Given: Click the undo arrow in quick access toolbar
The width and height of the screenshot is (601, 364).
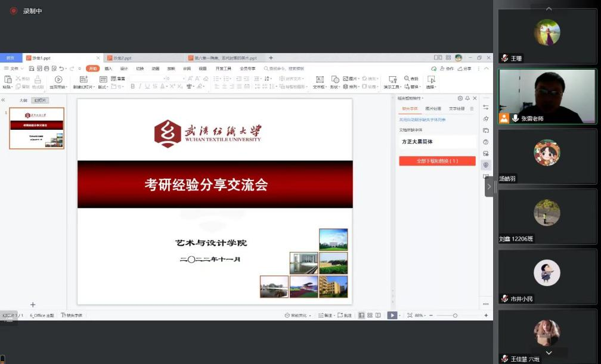Looking at the screenshot, I should (x=62, y=69).
